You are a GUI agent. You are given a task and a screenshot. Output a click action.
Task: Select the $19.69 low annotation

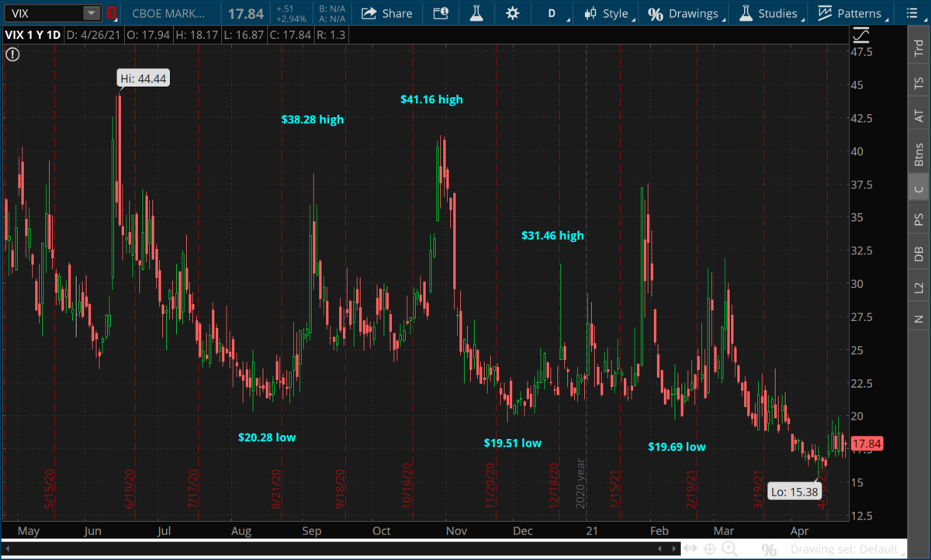pos(677,447)
